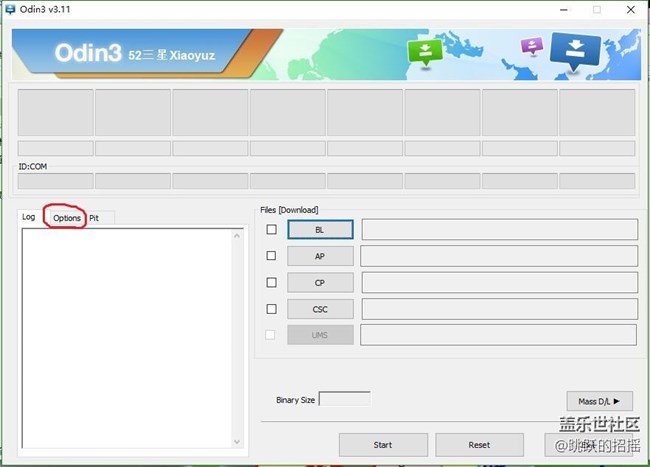Click the Odin3 title bar app icon
Screen dimensions: 650x467
[10, 9]
